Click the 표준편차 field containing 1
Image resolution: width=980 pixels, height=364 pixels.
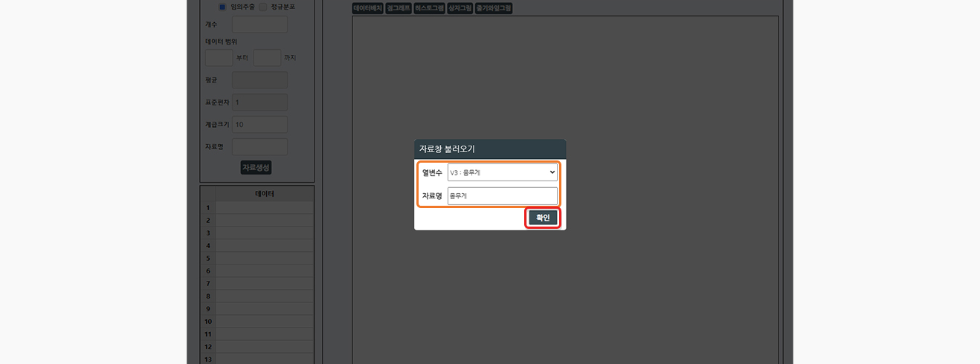(259, 103)
